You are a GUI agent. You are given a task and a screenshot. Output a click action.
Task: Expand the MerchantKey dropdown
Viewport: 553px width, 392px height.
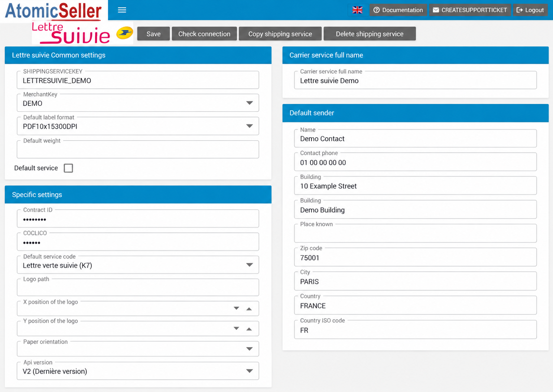[x=250, y=103]
